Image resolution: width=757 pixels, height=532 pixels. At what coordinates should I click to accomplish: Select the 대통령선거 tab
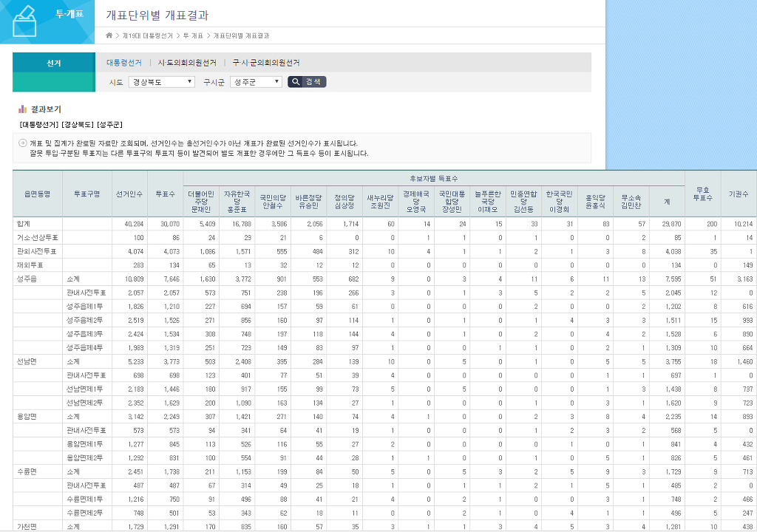(x=126, y=63)
